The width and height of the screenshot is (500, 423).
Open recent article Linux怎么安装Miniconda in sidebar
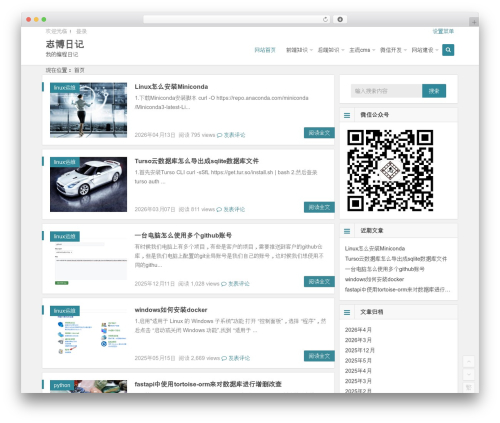click(x=375, y=249)
